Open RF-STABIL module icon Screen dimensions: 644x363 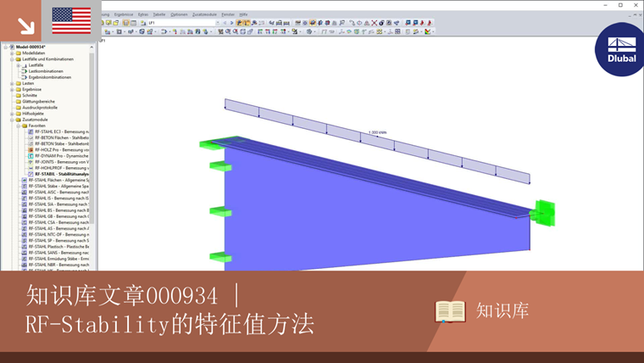coord(31,174)
